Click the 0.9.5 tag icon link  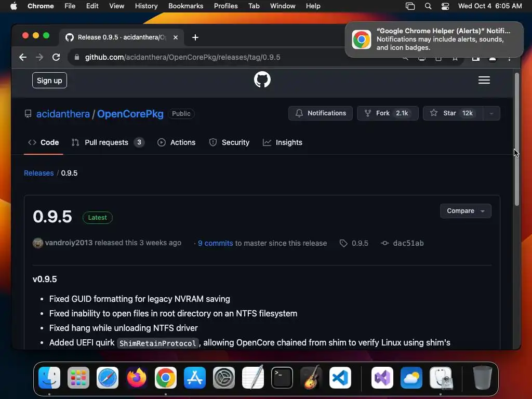click(354, 243)
